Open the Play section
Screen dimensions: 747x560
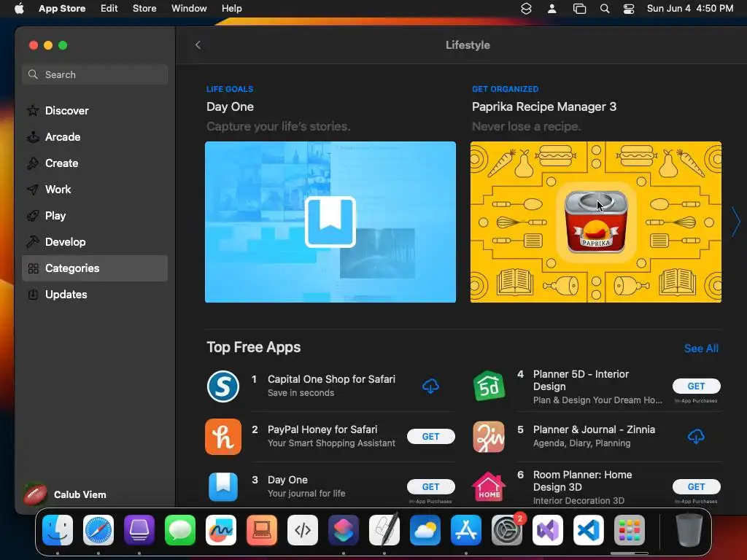pos(94,215)
